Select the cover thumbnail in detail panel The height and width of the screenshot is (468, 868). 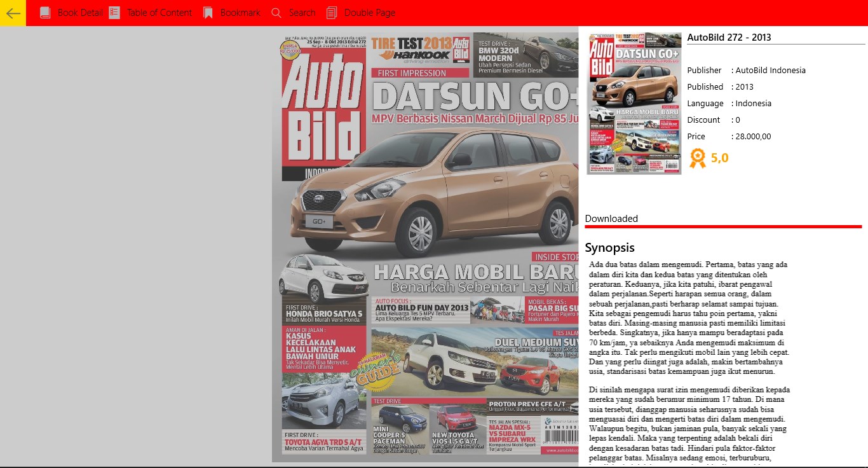click(x=634, y=104)
